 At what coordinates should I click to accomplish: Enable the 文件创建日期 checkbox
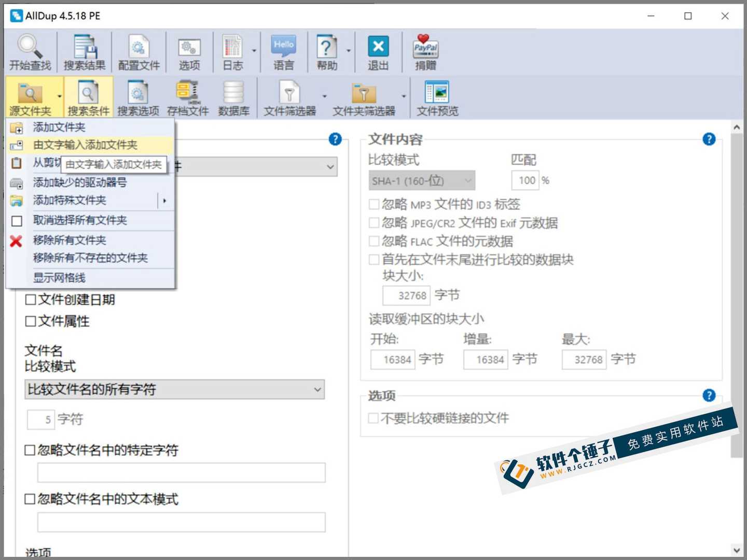click(x=31, y=300)
